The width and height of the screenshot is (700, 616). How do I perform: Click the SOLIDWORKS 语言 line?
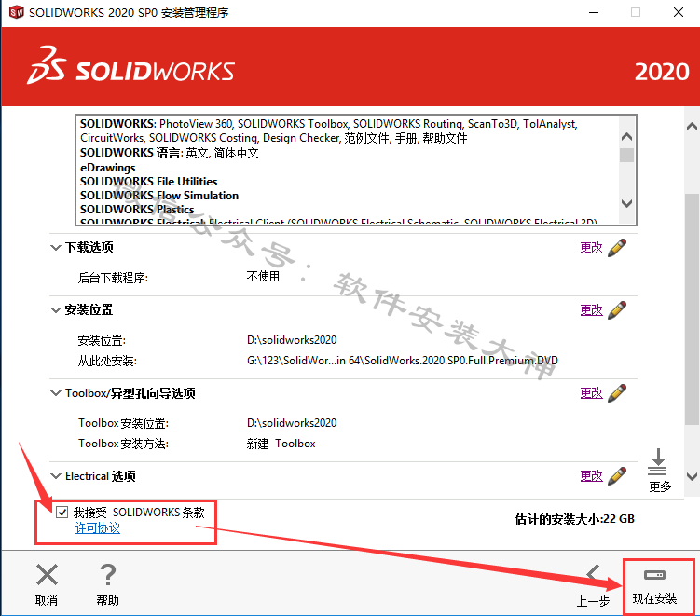coord(170,153)
